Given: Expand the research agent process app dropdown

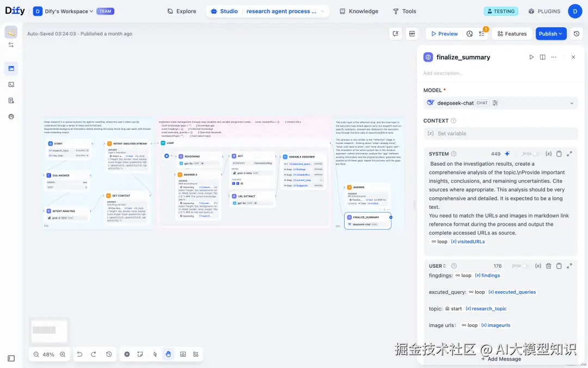Looking at the screenshot, I should pos(322,11).
